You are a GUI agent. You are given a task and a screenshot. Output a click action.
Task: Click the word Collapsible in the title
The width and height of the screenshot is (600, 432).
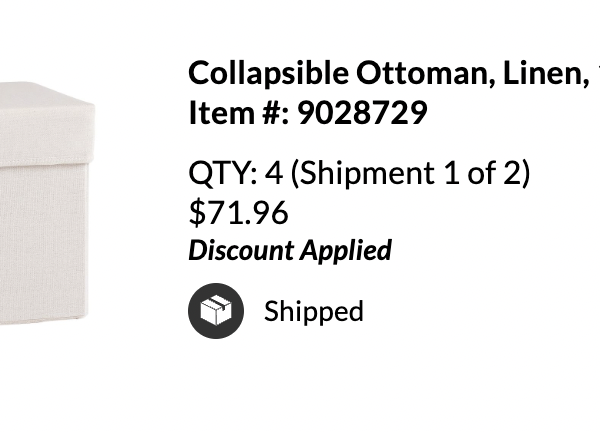coord(268,73)
